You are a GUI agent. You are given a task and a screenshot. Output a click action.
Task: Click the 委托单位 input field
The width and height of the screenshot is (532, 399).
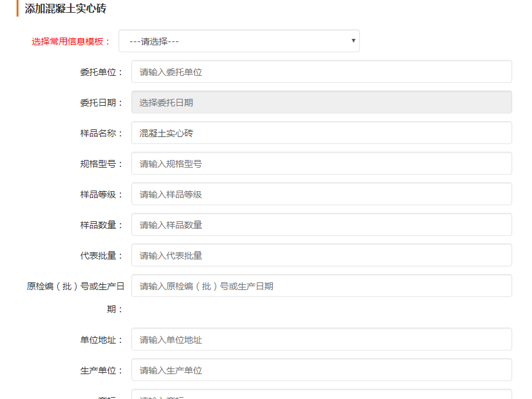pos(321,71)
